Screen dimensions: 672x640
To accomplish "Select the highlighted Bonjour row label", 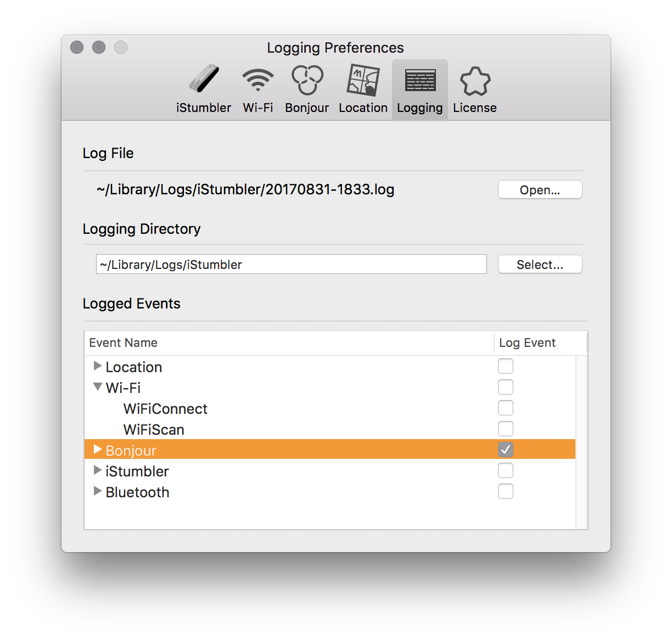I will [x=131, y=451].
